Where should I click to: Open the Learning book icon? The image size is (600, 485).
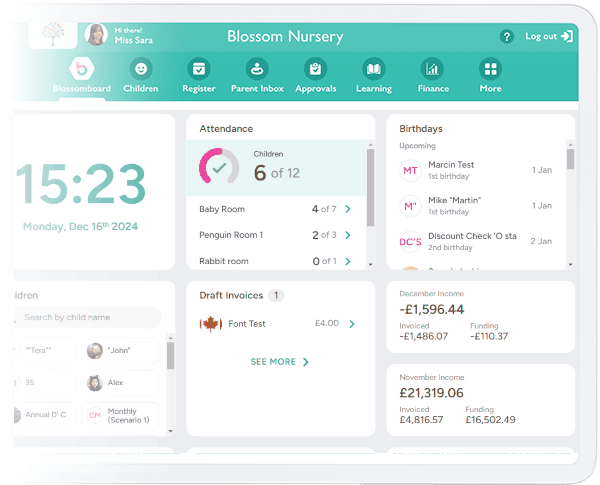coord(374,69)
